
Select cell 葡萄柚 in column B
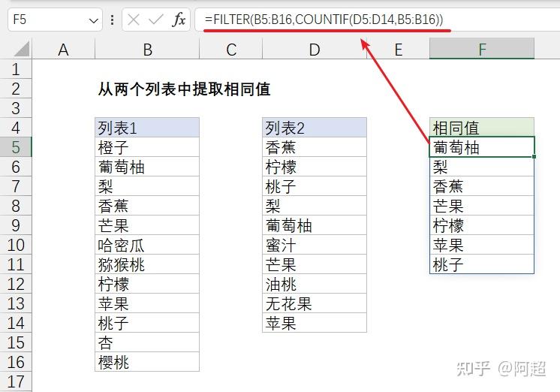coord(147,167)
